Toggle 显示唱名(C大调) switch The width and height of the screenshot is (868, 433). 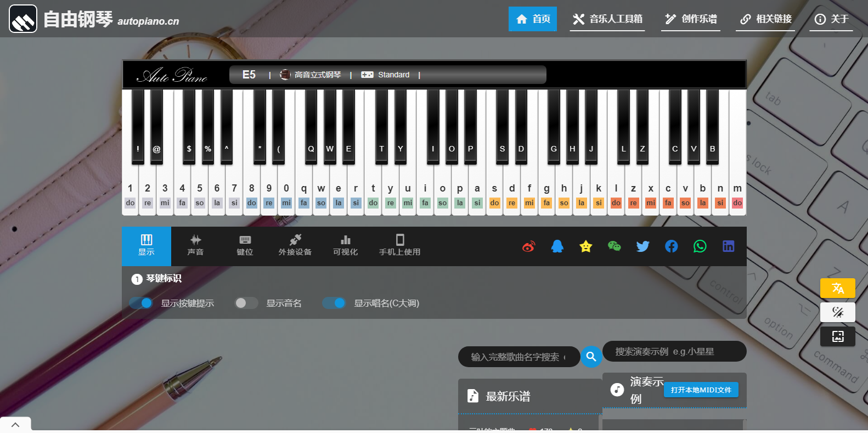[x=334, y=303]
